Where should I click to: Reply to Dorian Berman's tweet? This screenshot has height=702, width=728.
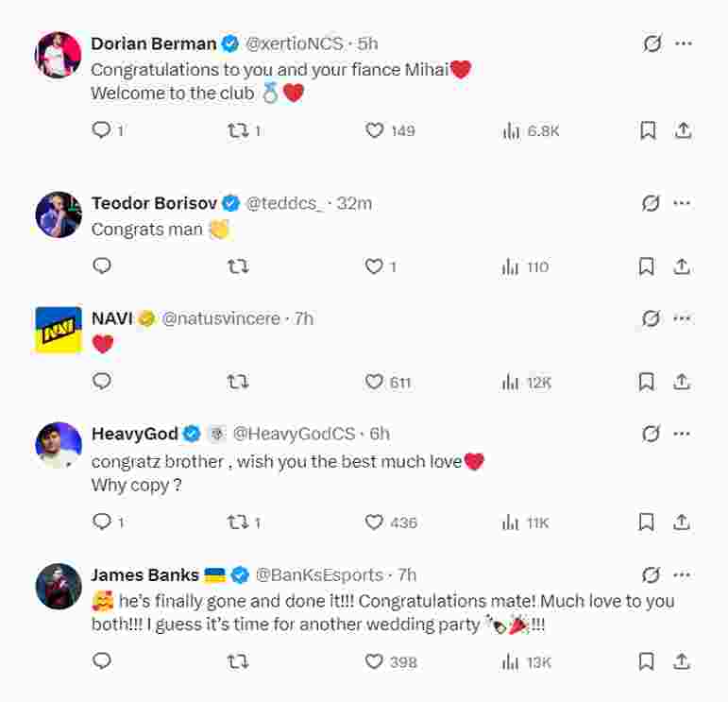102,130
